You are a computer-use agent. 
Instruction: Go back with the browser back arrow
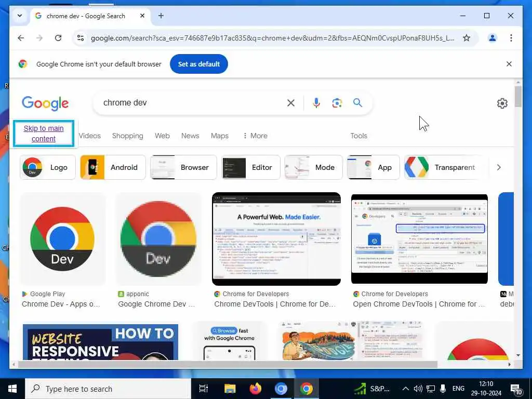[21, 38]
